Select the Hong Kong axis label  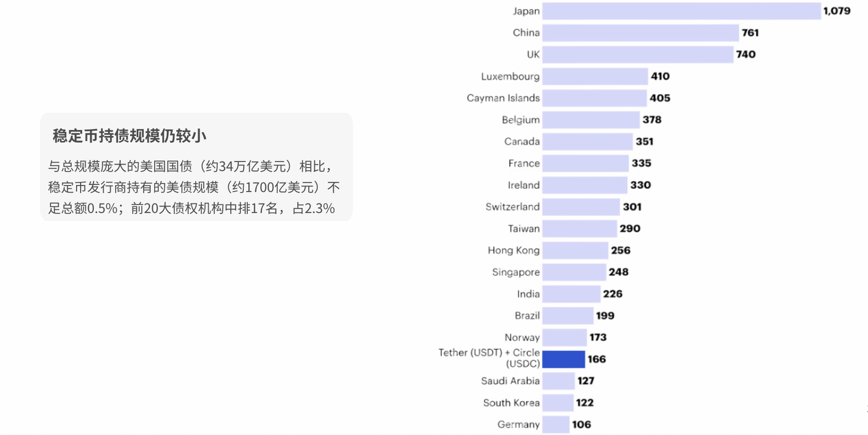point(514,250)
